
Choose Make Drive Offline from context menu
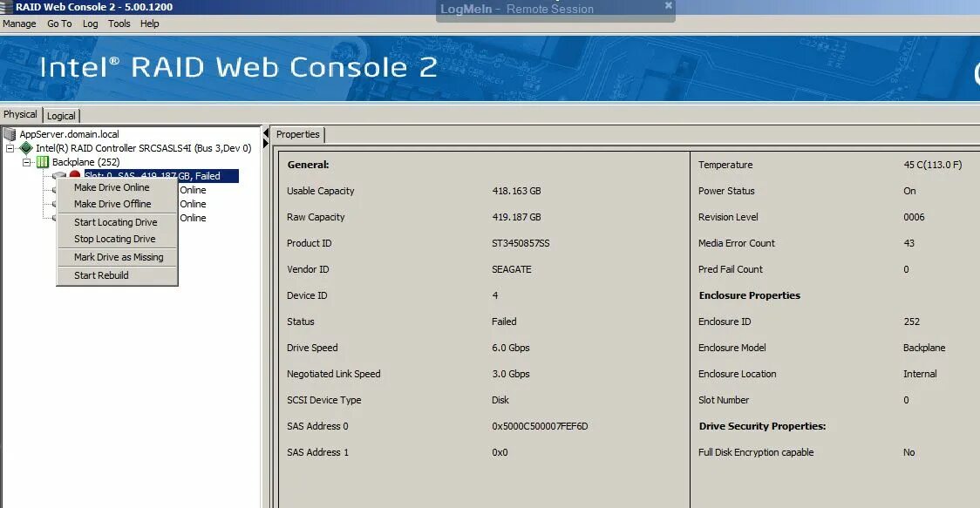tap(117, 204)
